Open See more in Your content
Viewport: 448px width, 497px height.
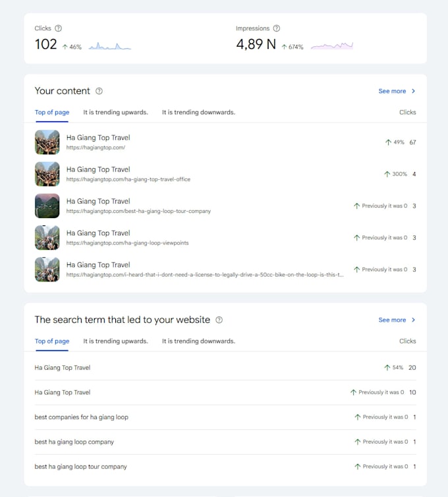point(392,91)
